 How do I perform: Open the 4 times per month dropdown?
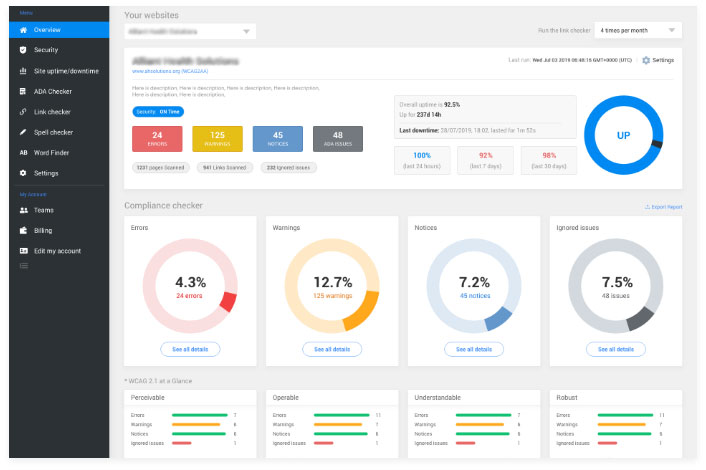point(638,30)
